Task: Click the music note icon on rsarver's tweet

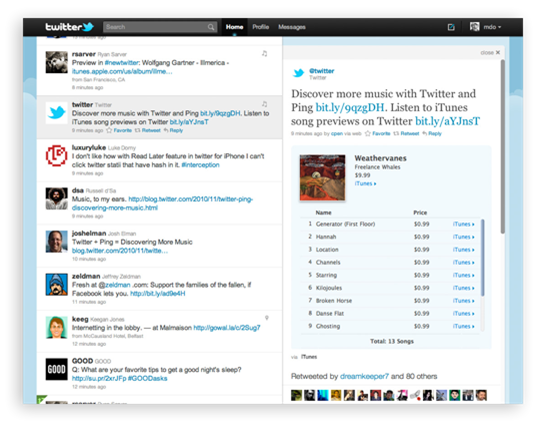Action: point(264,53)
